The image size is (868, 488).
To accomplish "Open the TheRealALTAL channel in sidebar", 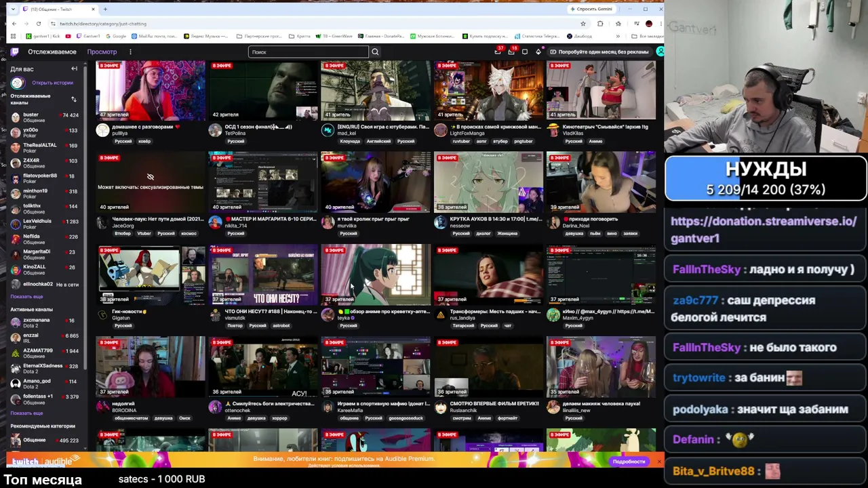I will 45,148.
